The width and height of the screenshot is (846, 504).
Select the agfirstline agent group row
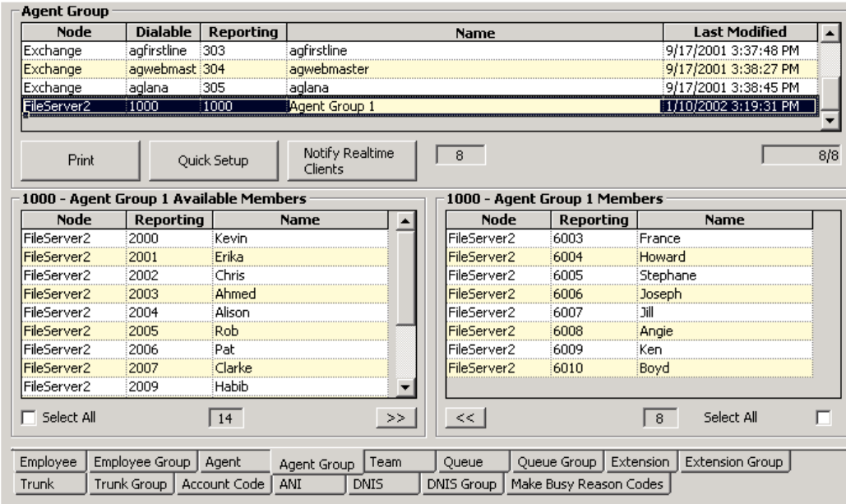[420, 50]
